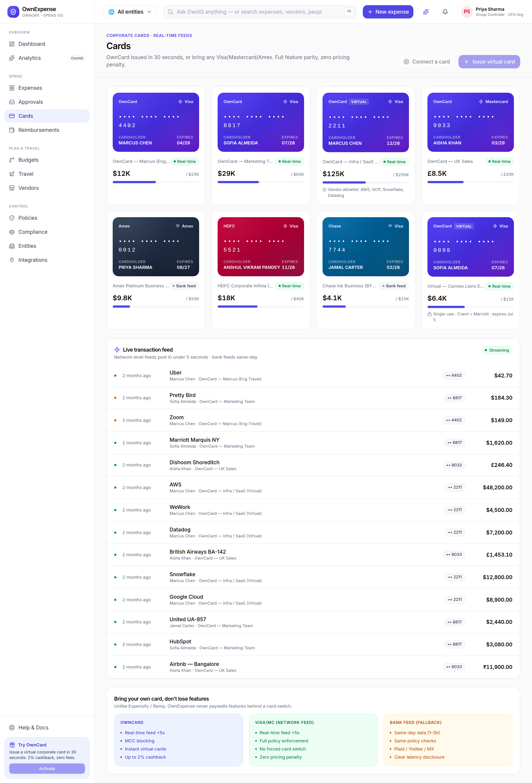The width and height of the screenshot is (532, 783).
Task: Click the Real-time badge on HDFC card
Action: (x=289, y=286)
